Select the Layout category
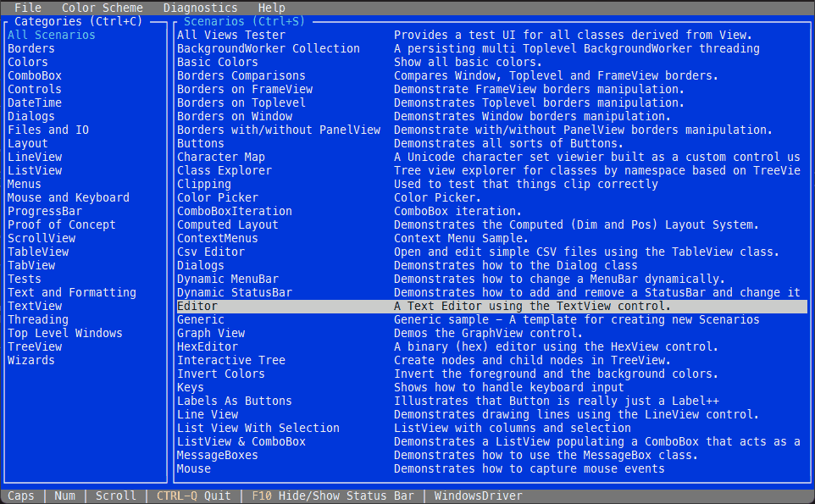Screen dimensions: 815x504 (28, 143)
